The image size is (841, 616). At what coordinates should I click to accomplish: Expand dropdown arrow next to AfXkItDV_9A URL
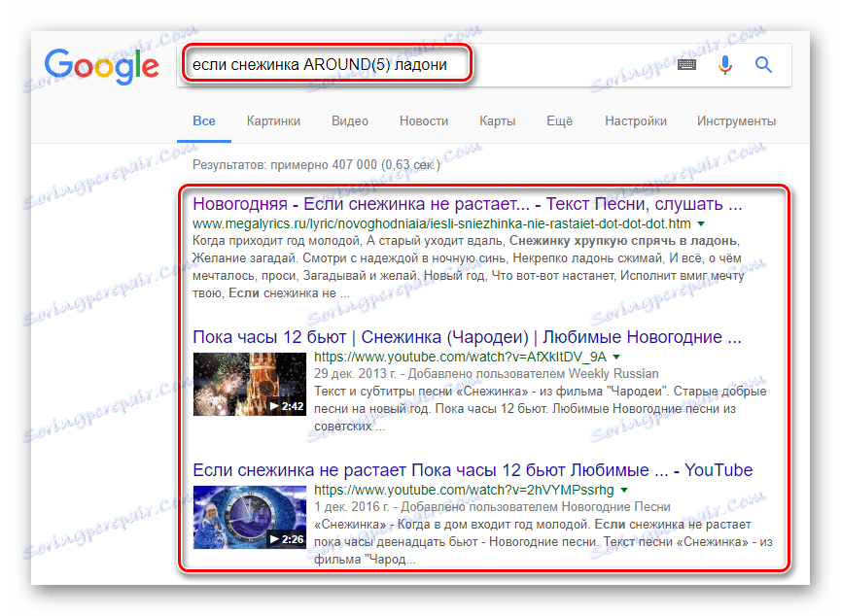[x=616, y=357]
